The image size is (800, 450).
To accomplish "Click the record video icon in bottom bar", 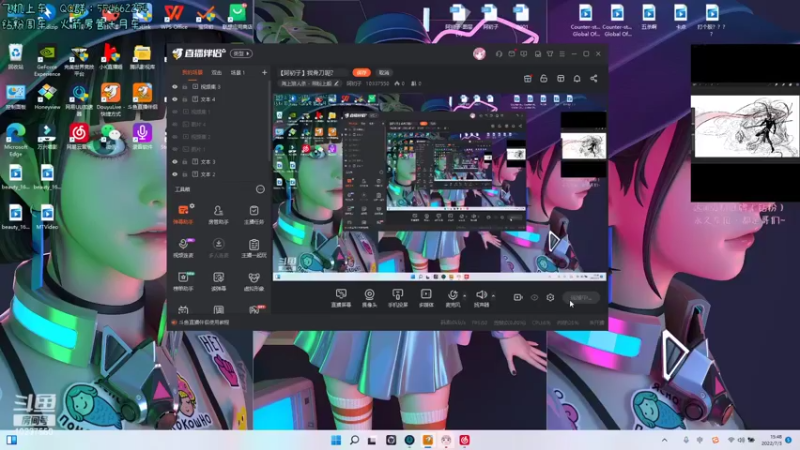I will pos(518,297).
